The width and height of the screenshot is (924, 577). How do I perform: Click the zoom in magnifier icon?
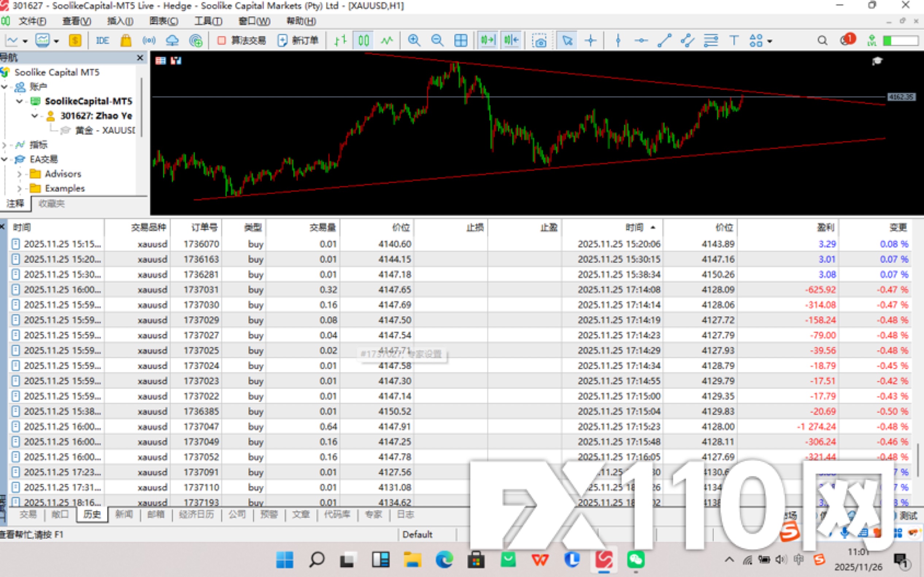[x=413, y=41]
